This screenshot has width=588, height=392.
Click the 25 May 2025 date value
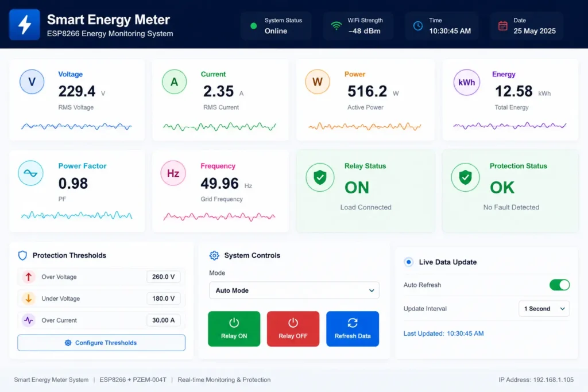click(535, 31)
